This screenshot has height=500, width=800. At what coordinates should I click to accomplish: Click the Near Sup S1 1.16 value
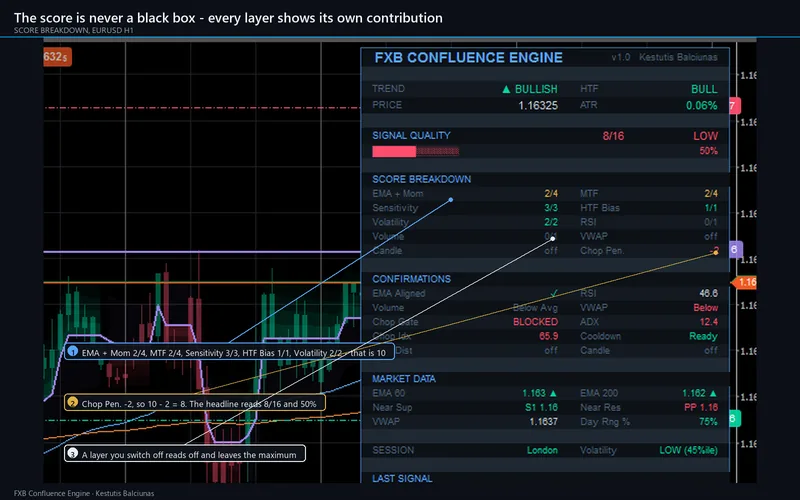541,407
